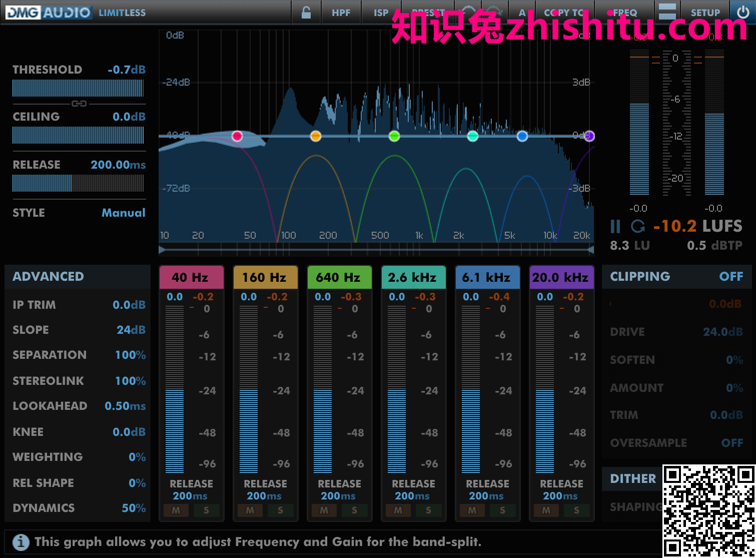Image resolution: width=756 pixels, height=558 pixels.
Task: Open the COPY TO menu
Action: 564,13
